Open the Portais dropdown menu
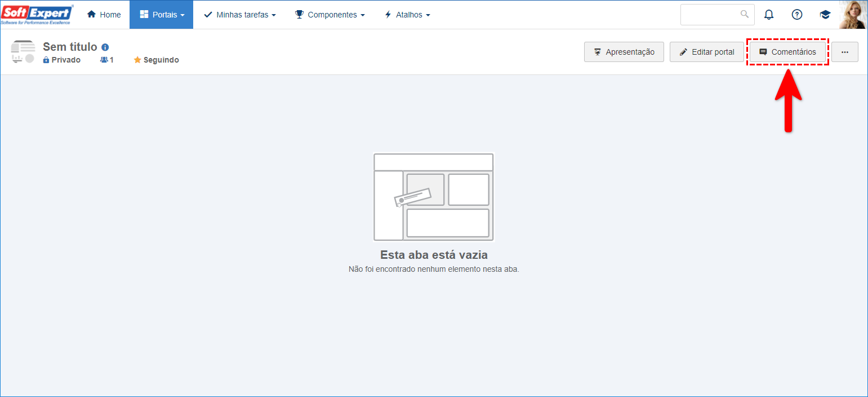Image resolution: width=868 pixels, height=397 pixels. 162,15
